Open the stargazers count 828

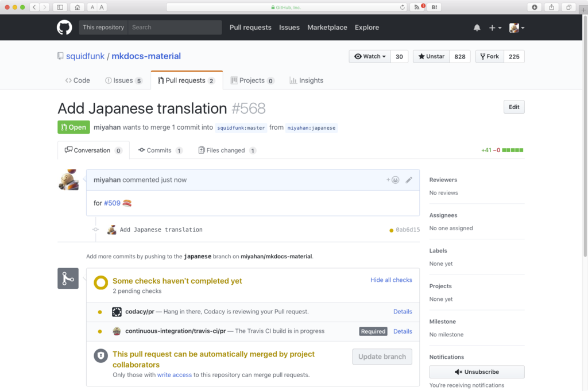pos(460,57)
